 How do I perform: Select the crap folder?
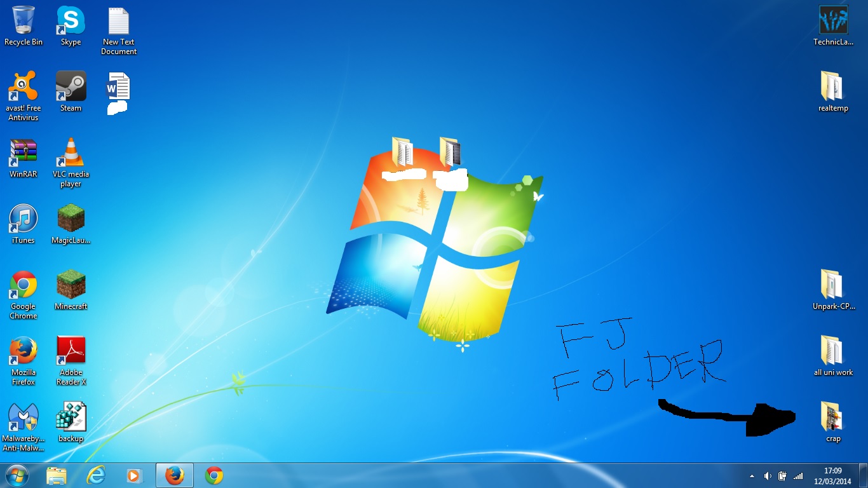(833, 423)
